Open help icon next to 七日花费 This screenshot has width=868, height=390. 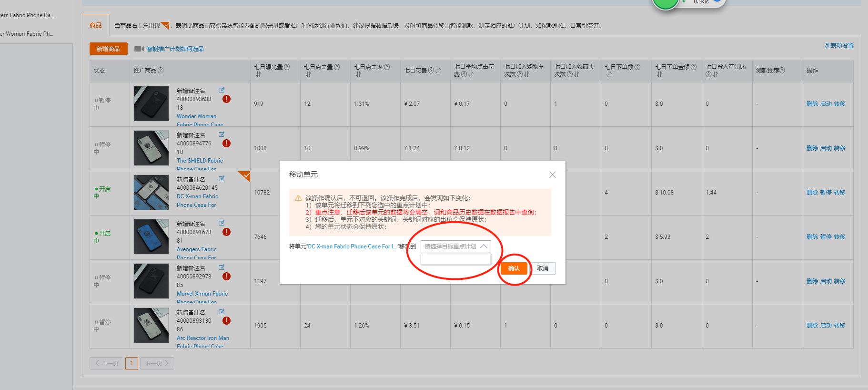[431, 71]
